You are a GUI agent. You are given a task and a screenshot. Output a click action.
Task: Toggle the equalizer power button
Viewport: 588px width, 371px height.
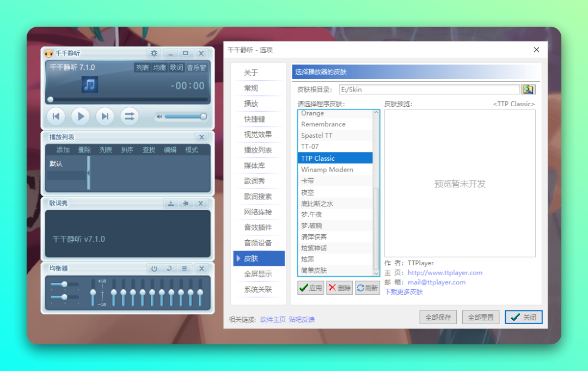[x=154, y=269]
